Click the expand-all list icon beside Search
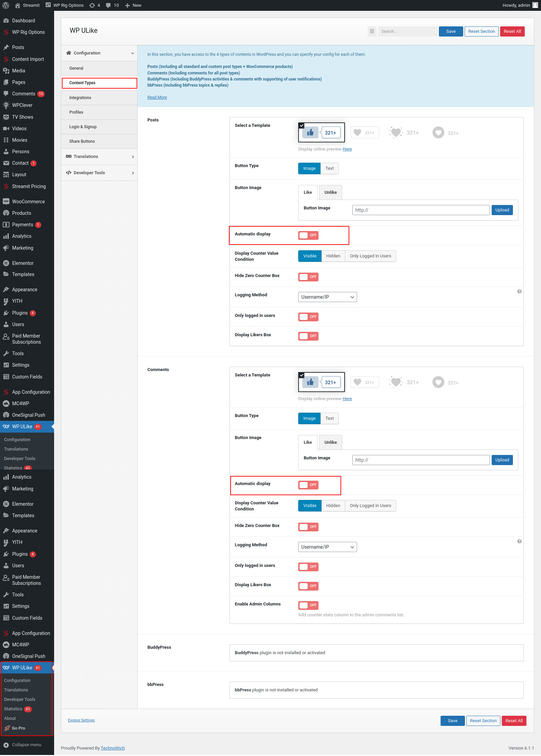Viewport: 541px width, 756px height. point(372,31)
